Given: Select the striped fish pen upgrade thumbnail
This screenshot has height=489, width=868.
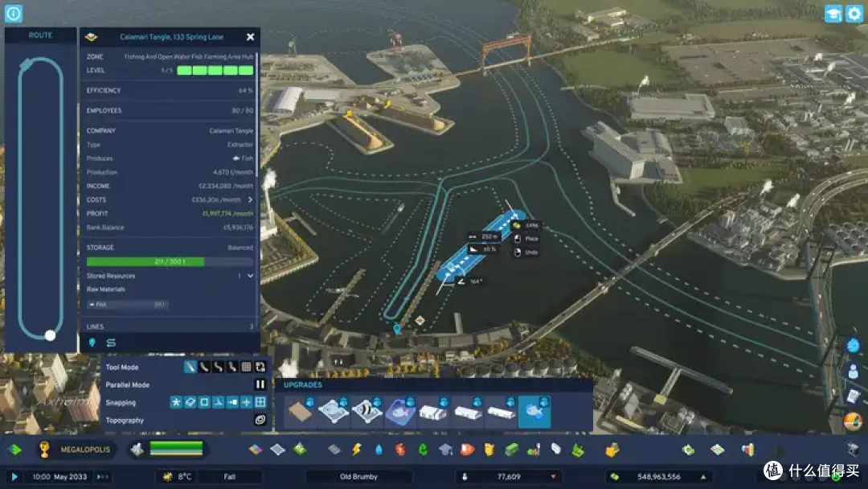Looking at the screenshot, I should (366, 411).
